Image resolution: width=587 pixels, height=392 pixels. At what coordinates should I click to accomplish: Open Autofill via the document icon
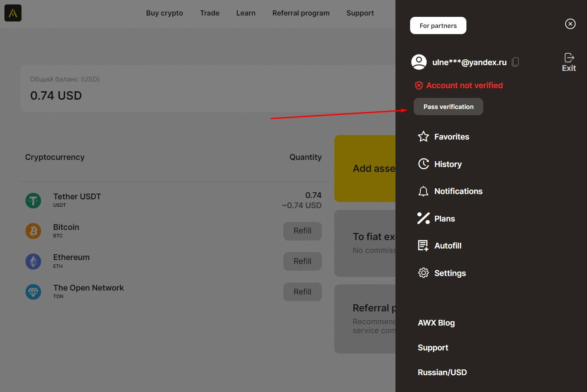point(423,246)
